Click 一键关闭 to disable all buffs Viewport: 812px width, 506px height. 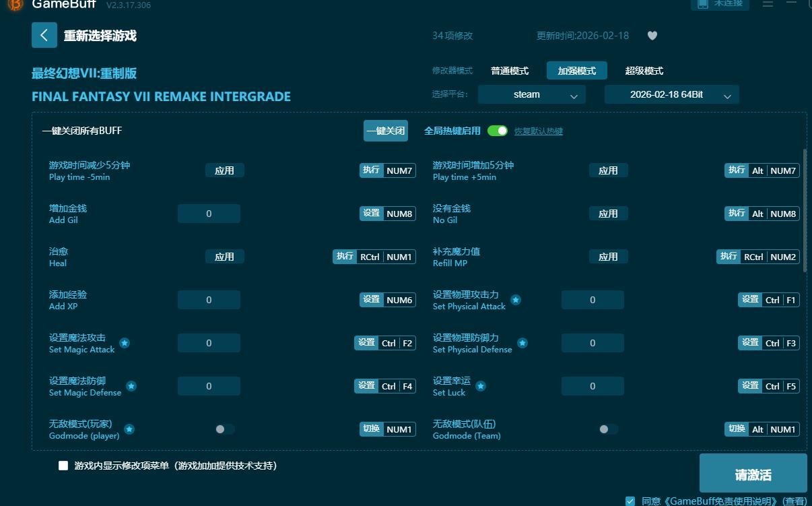[x=385, y=131]
